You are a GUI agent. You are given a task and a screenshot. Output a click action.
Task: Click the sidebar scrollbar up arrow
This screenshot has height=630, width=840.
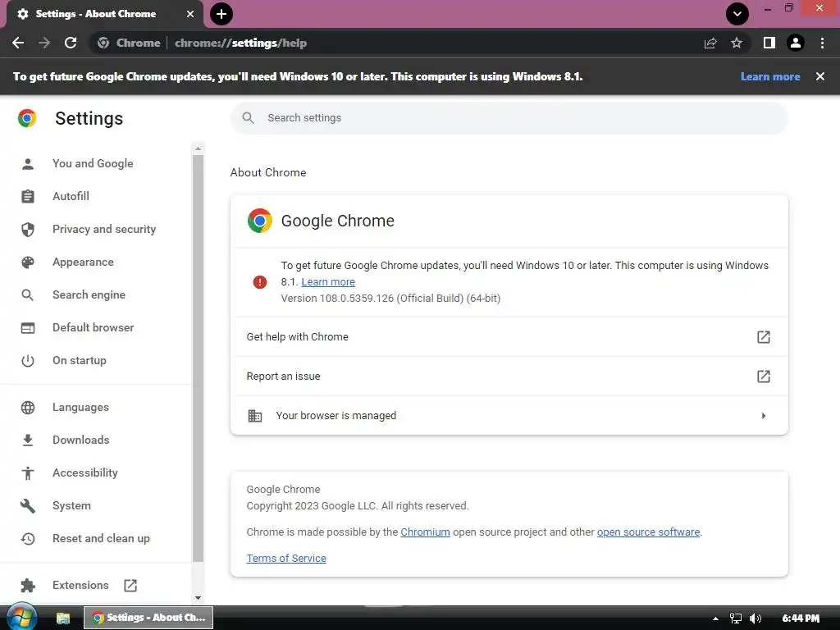[199, 148]
